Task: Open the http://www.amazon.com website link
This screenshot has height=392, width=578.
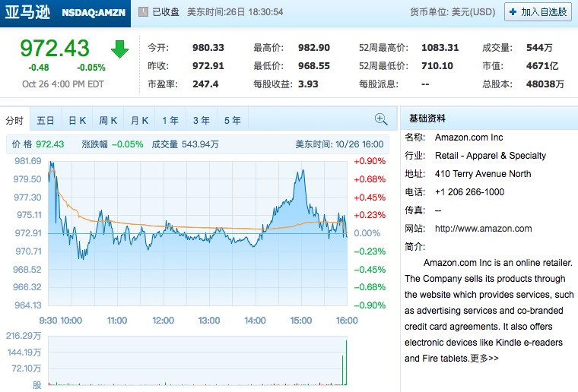Action: [x=483, y=229]
